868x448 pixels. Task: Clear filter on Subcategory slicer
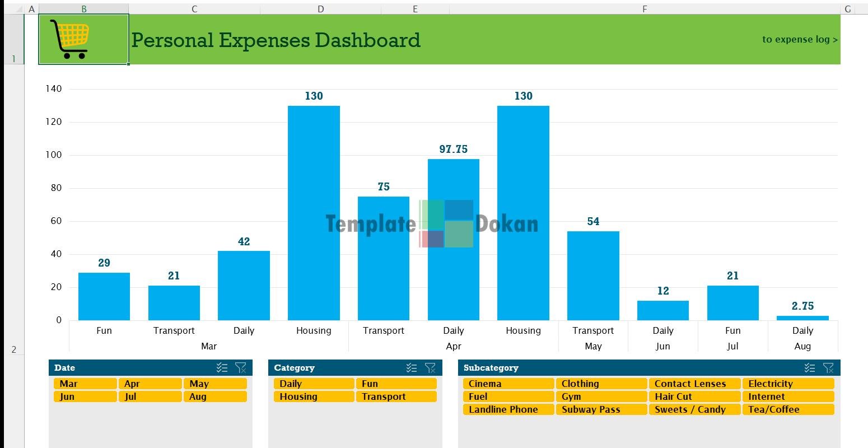click(828, 368)
